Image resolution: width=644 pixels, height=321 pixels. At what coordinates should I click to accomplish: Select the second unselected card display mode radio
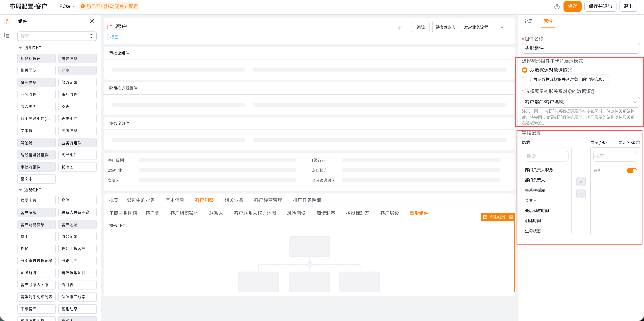tap(524, 79)
